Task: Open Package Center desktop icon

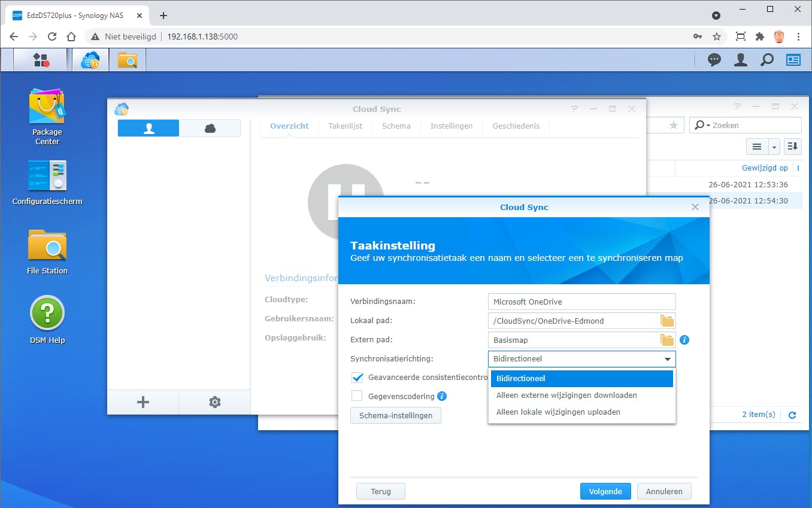Action: [47, 117]
